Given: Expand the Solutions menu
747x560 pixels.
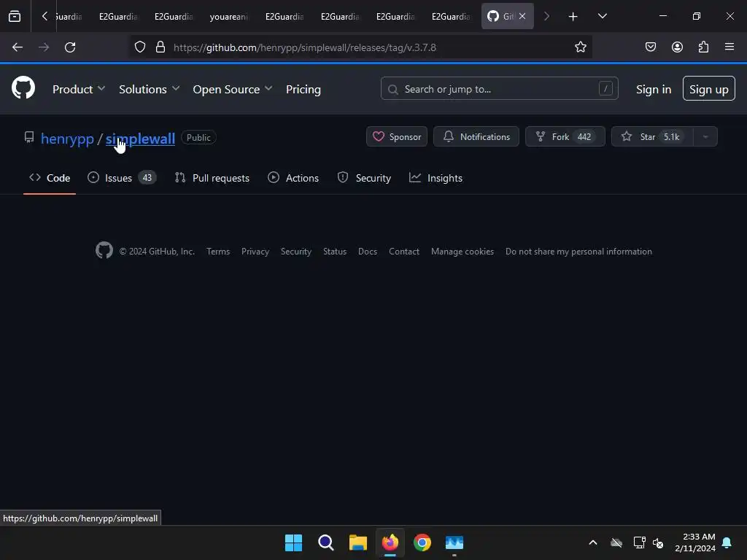Looking at the screenshot, I should point(149,89).
